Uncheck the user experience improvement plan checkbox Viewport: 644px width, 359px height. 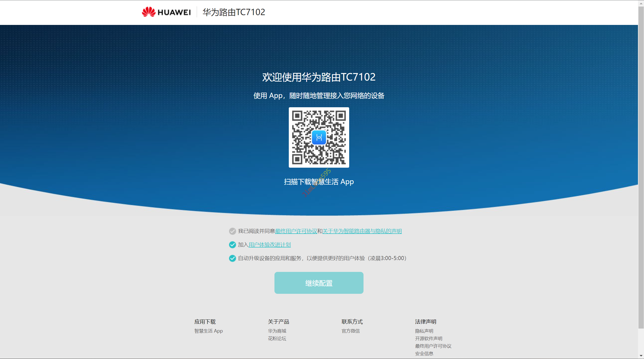tap(232, 245)
